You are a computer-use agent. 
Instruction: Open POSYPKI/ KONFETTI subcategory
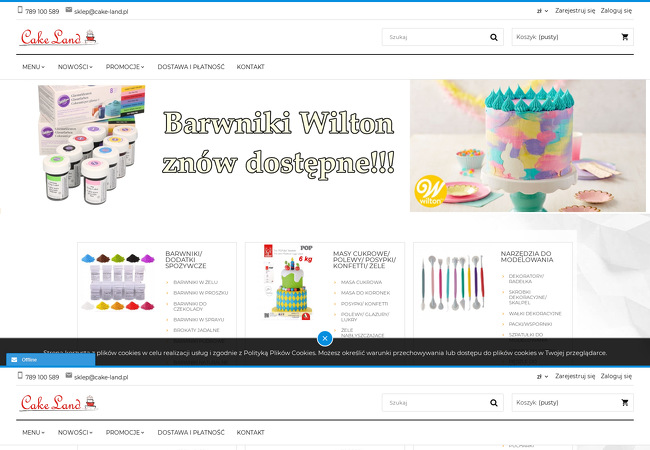coord(364,304)
